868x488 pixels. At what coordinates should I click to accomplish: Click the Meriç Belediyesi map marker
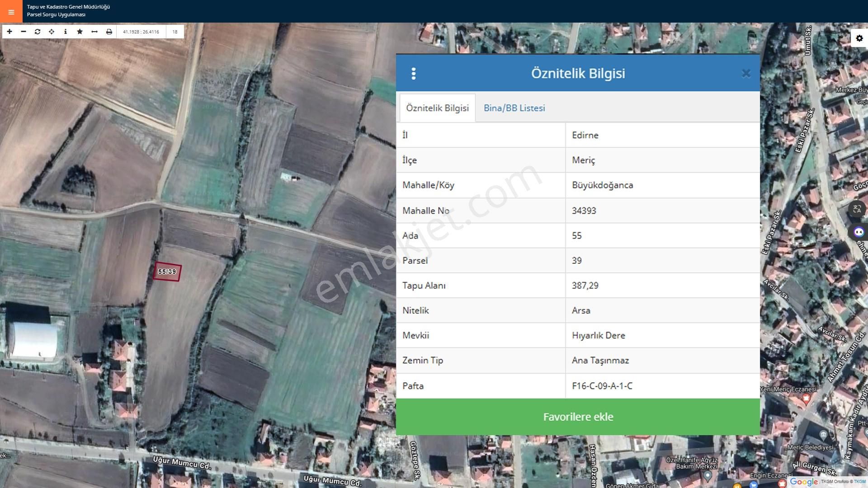[x=823, y=435]
